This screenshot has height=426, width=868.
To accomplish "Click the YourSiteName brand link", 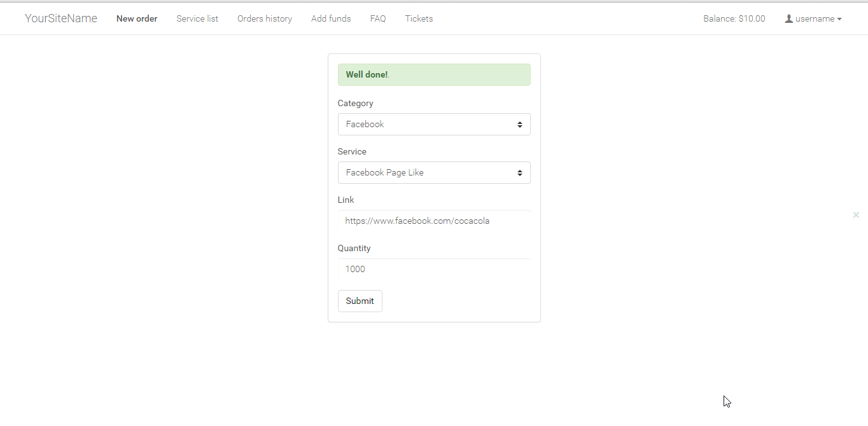I will point(61,18).
